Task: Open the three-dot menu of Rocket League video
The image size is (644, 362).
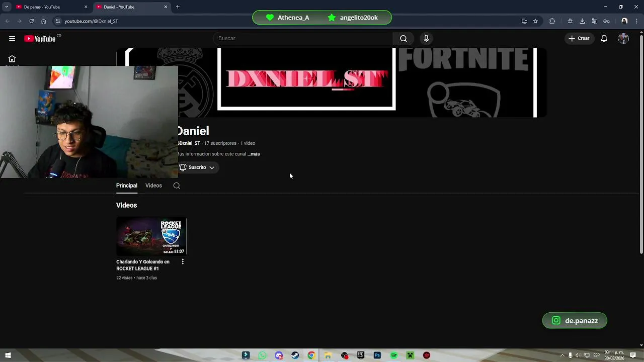Action: click(183, 262)
